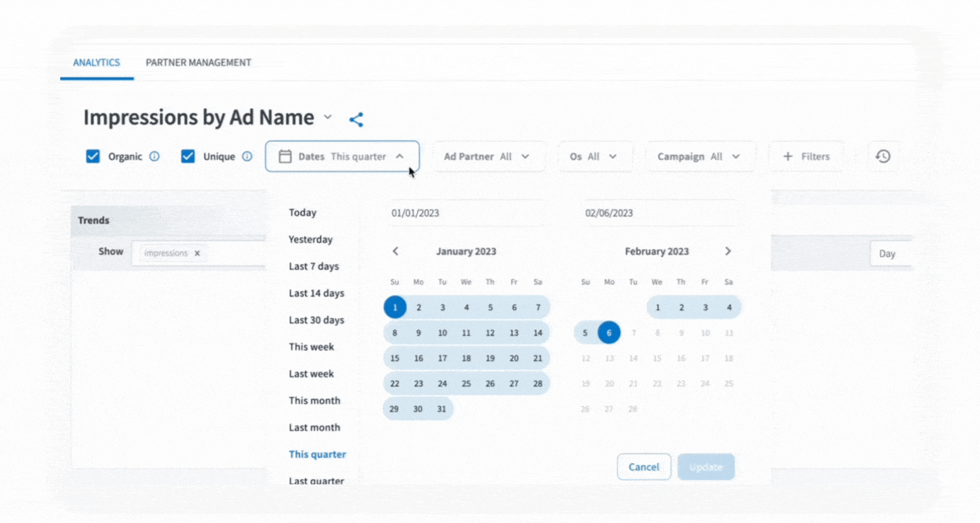
Task: Go to next month with right arrow
Action: coord(728,251)
